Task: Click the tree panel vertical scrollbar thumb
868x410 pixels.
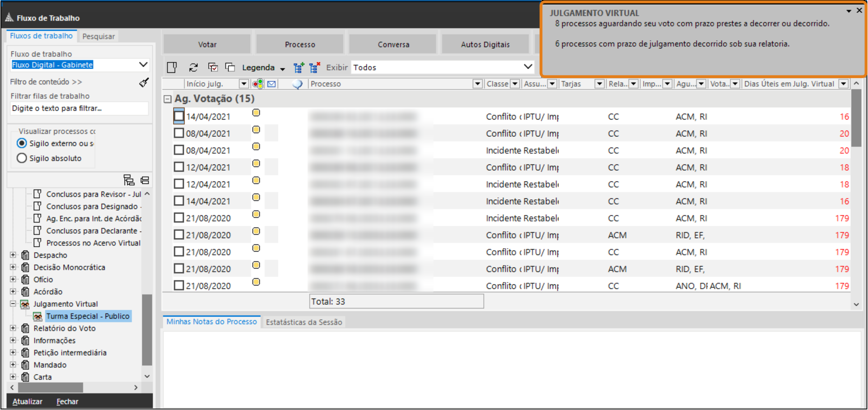Action: click(147, 330)
